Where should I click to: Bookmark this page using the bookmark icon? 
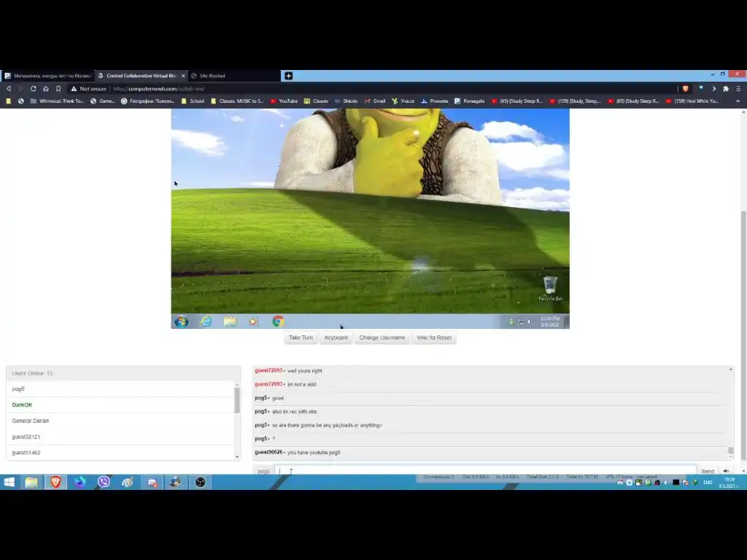58,88
